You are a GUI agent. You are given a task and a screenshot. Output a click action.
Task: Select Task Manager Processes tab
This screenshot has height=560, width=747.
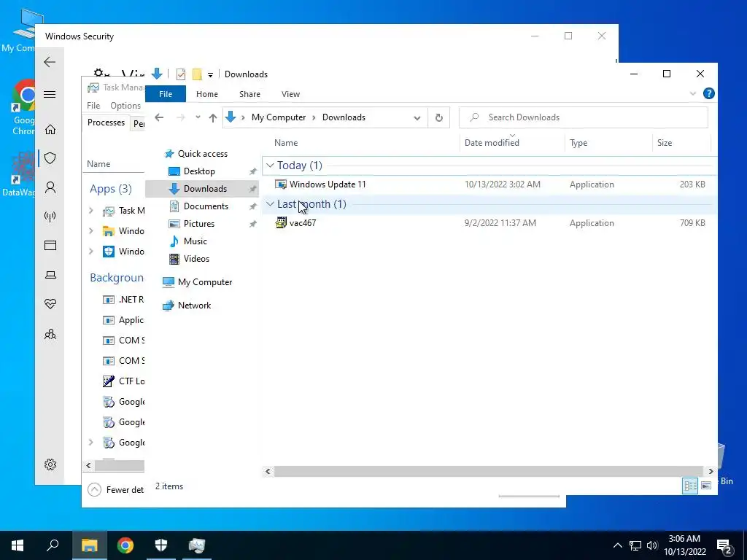pos(107,122)
